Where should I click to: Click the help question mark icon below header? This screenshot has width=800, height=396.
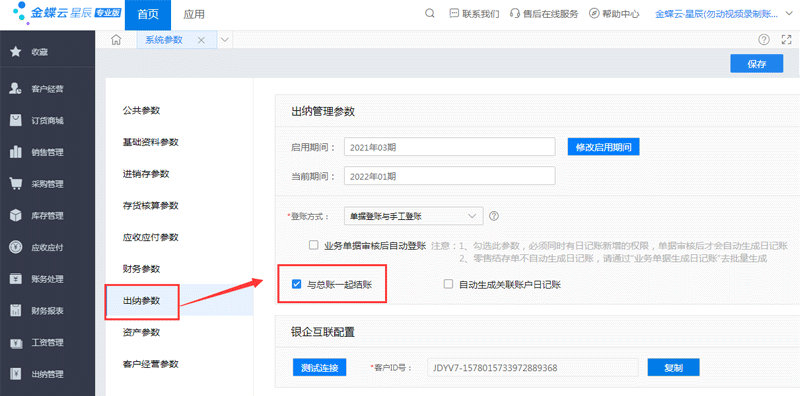(763, 40)
